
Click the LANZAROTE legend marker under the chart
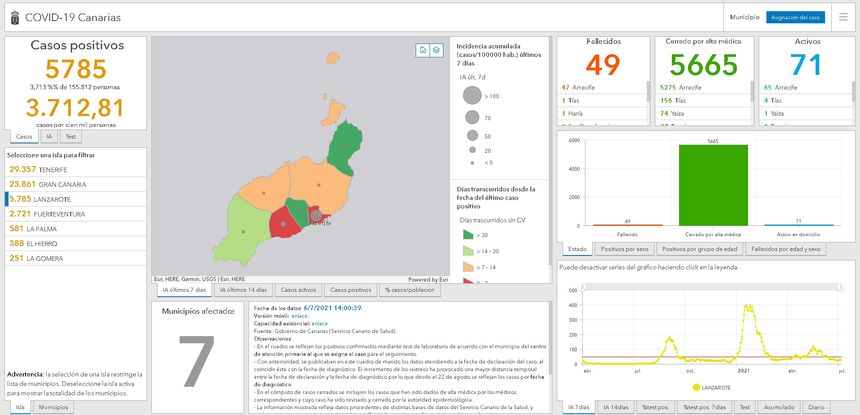tap(694, 385)
